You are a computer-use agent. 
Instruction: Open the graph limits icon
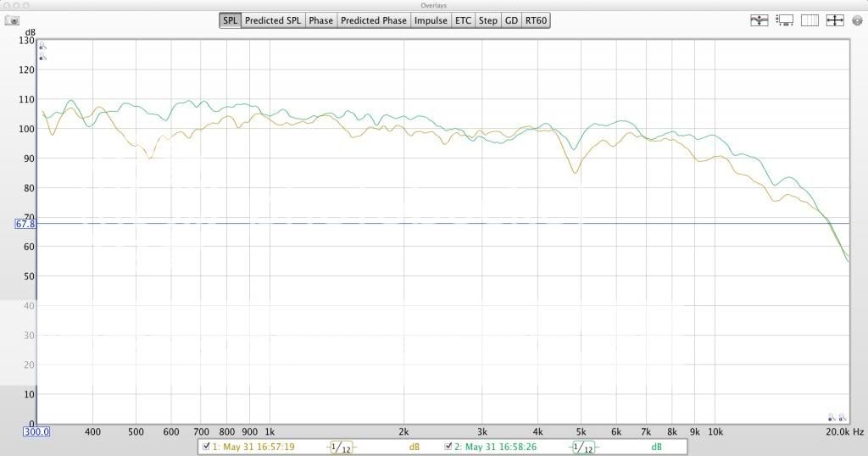pos(785,20)
